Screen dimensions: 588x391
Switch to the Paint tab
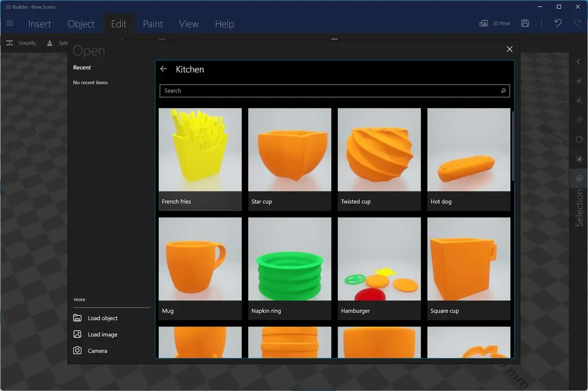click(x=152, y=23)
